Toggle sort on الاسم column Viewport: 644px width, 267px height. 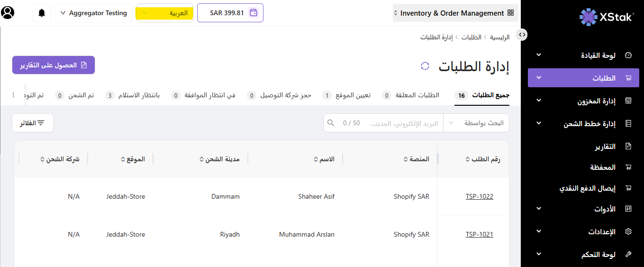[324, 159]
